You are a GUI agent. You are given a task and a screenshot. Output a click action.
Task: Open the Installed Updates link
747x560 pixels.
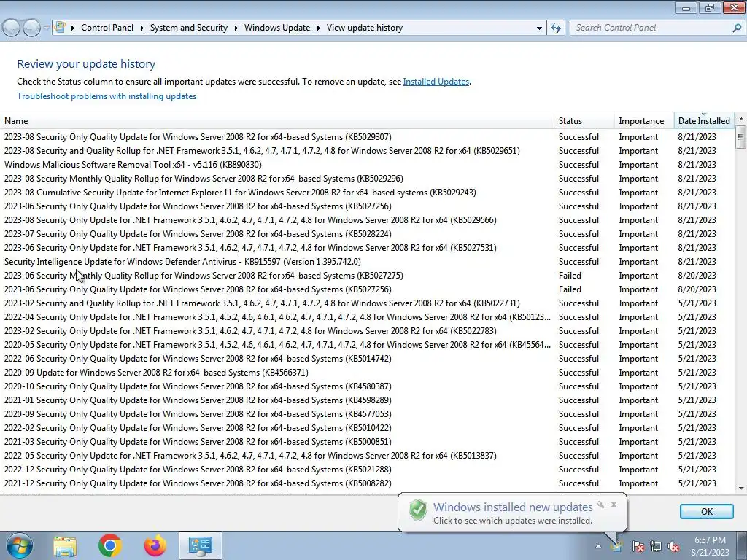[x=436, y=82]
